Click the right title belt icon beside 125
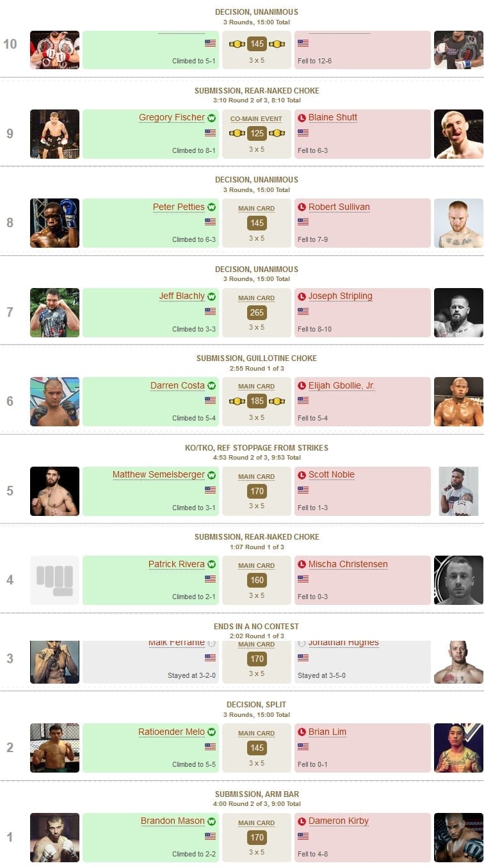The width and height of the screenshot is (484, 868). pos(277,133)
